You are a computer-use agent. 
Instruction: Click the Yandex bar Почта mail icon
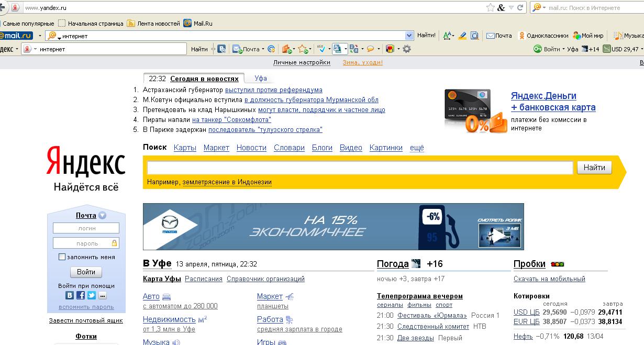click(238, 49)
